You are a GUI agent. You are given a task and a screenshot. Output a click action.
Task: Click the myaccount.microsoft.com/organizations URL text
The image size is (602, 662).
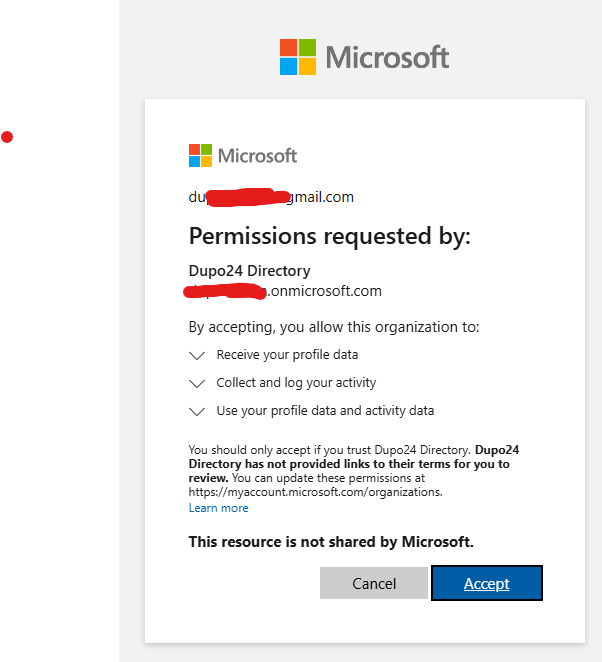pyautogui.click(x=315, y=492)
